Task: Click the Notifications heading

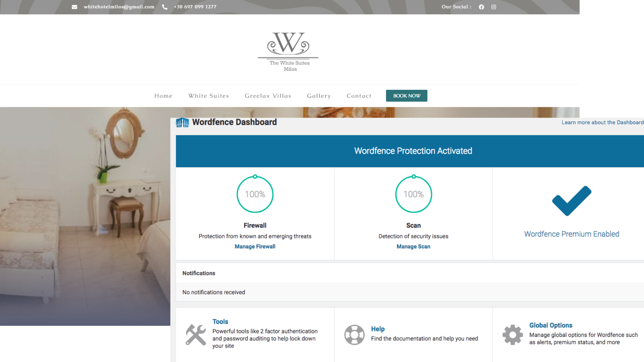Action: [x=199, y=273]
